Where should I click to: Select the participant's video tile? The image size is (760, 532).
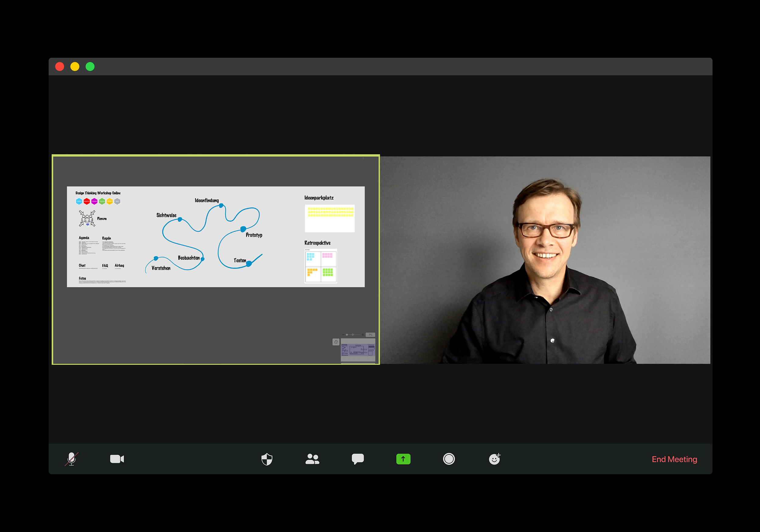coord(545,260)
